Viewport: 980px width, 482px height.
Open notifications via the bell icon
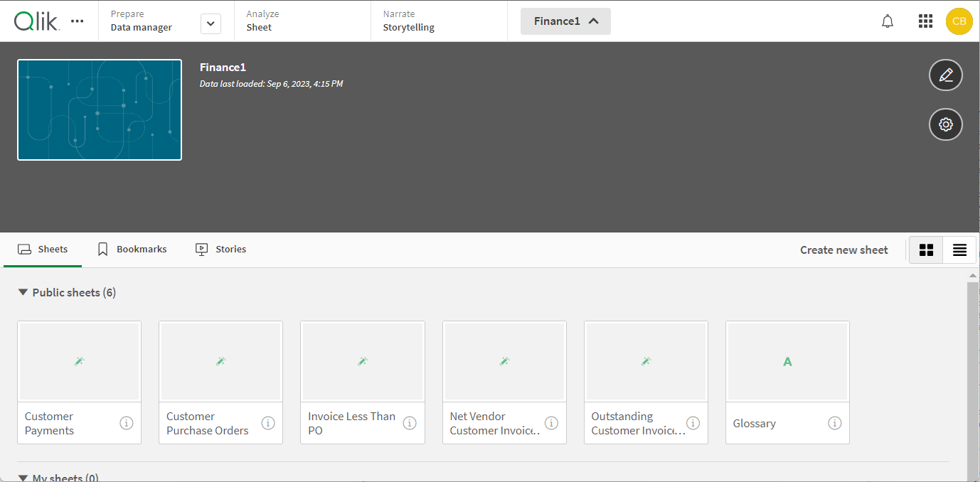pos(887,21)
